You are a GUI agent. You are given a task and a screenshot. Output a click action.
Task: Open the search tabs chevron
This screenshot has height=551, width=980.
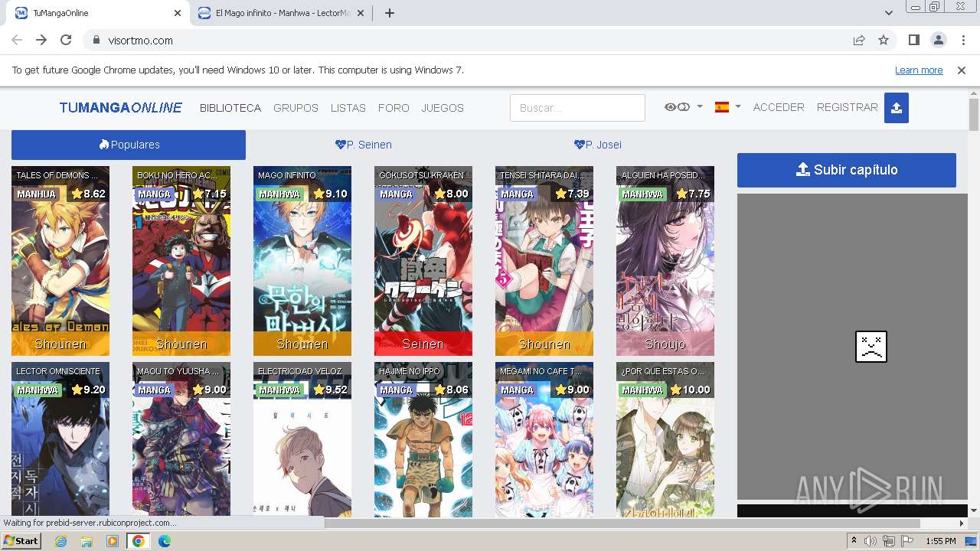(x=888, y=13)
